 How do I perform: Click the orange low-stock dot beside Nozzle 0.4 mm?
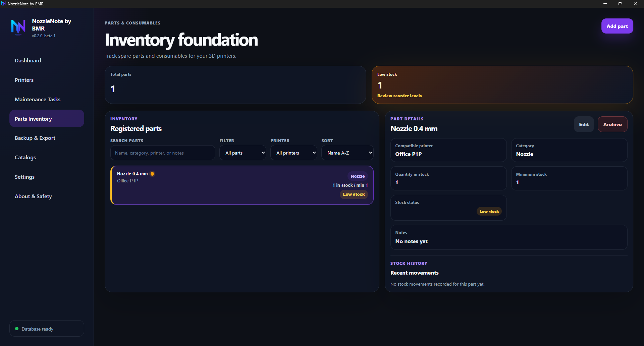coord(152,174)
